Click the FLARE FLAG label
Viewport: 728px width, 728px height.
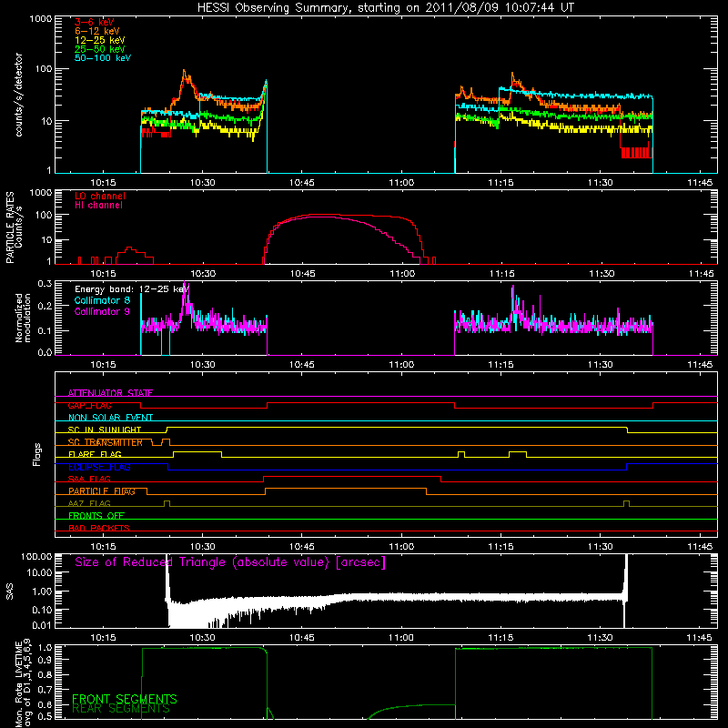(x=95, y=454)
